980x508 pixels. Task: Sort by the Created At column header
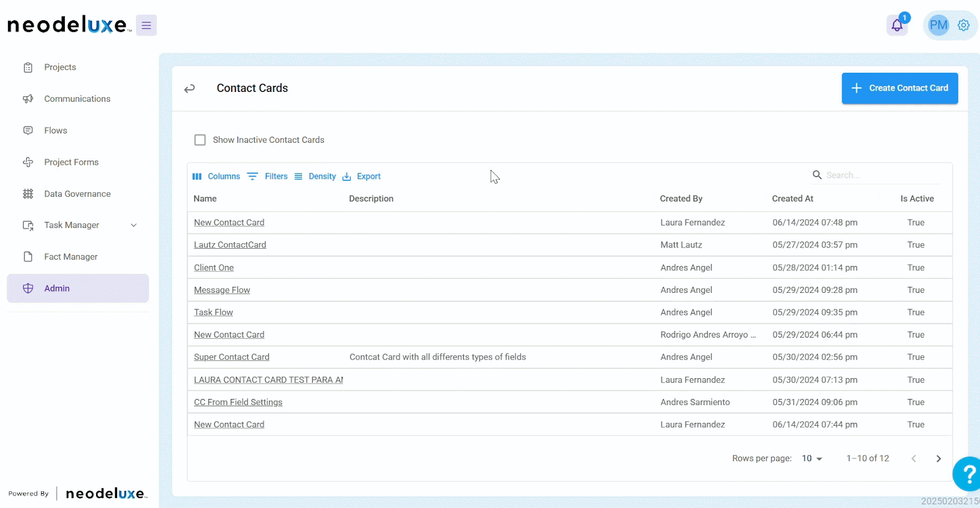793,199
